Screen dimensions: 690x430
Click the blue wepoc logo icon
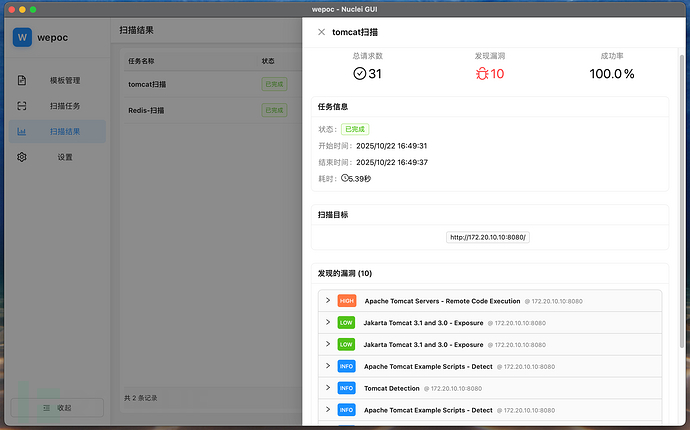coord(23,38)
